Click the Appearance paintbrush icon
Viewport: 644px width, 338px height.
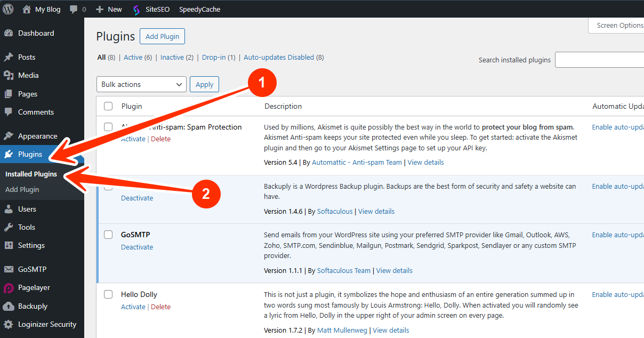point(9,136)
